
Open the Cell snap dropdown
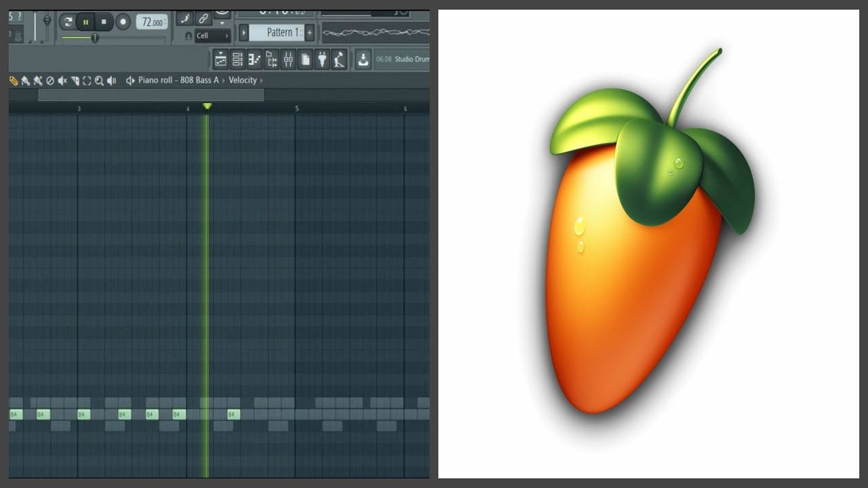pos(212,36)
